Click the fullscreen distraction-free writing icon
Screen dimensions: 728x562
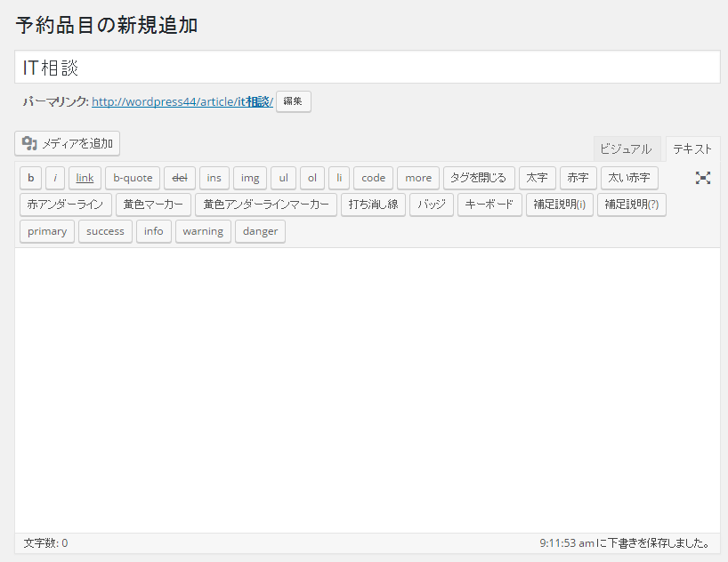pyautogui.click(x=703, y=178)
